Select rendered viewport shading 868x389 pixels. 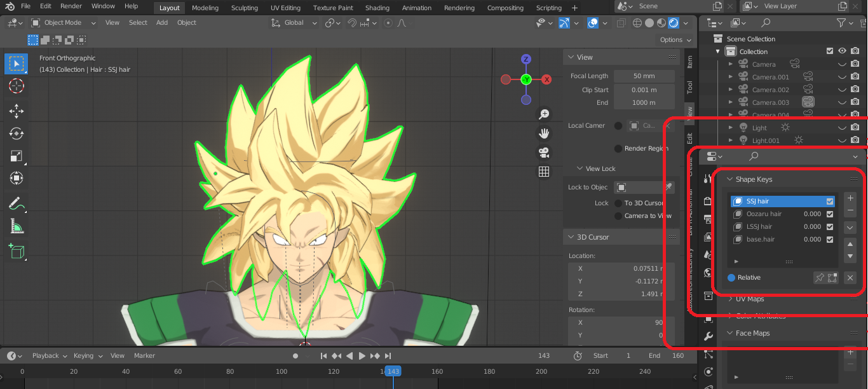tap(674, 23)
